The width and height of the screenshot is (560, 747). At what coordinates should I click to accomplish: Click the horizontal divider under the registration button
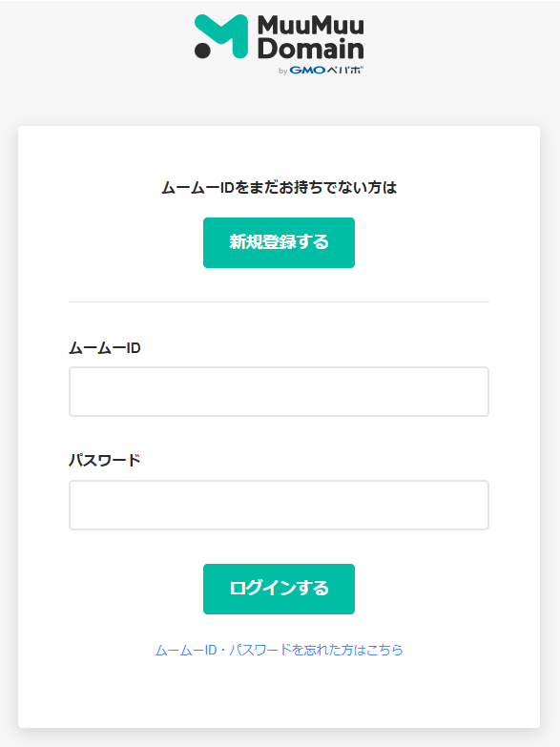point(279,301)
